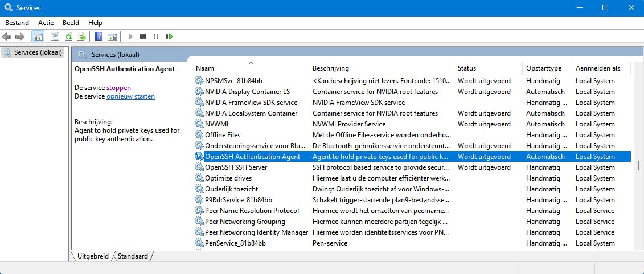Click the 'Services (lokaal)' pane header

click(116, 54)
